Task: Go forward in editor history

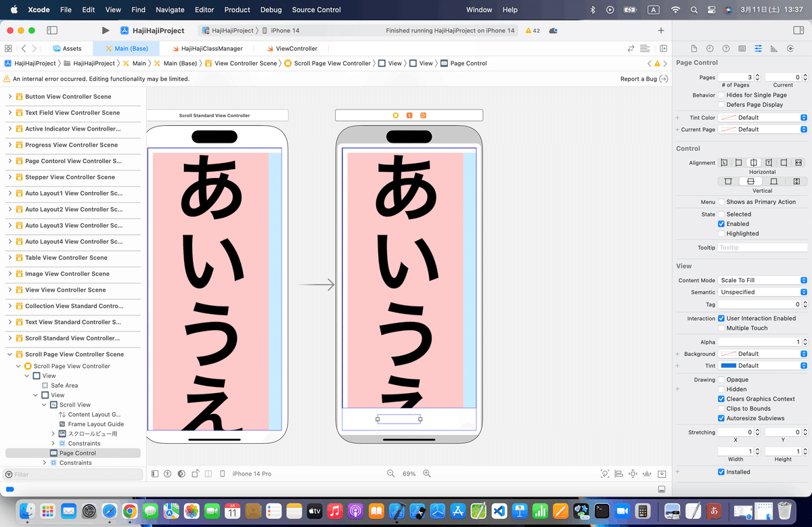Action: click(x=36, y=49)
